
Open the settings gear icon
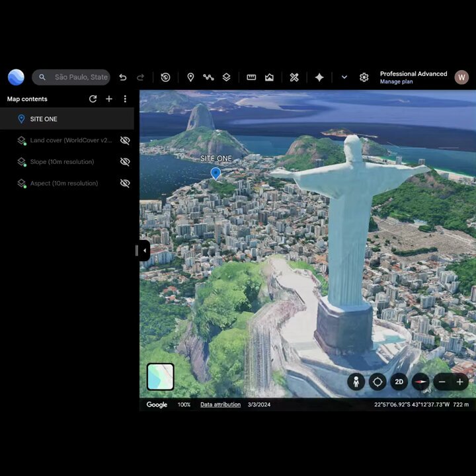coord(364,77)
